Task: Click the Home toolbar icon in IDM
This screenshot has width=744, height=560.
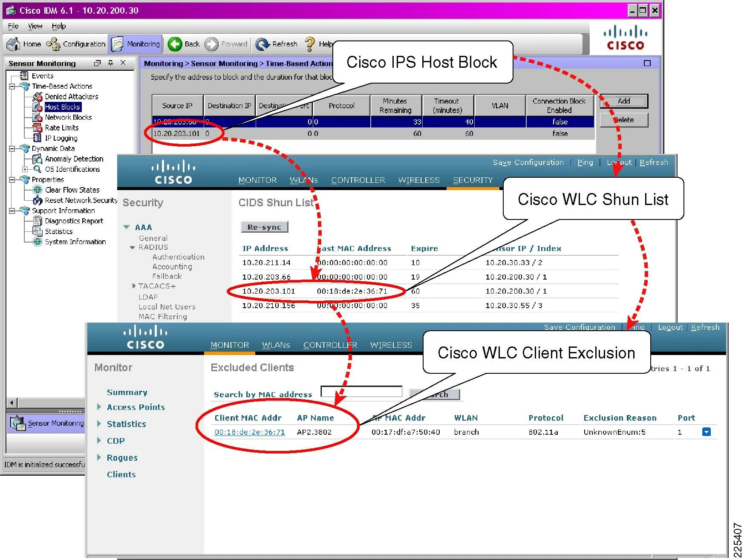Action: coord(13,44)
